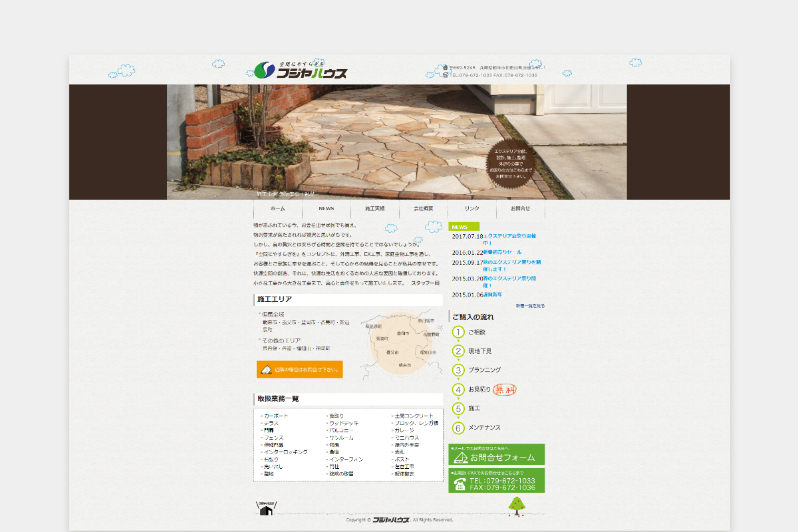
Task: Click the house icon beside the postal address
Action: (x=446, y=67)
